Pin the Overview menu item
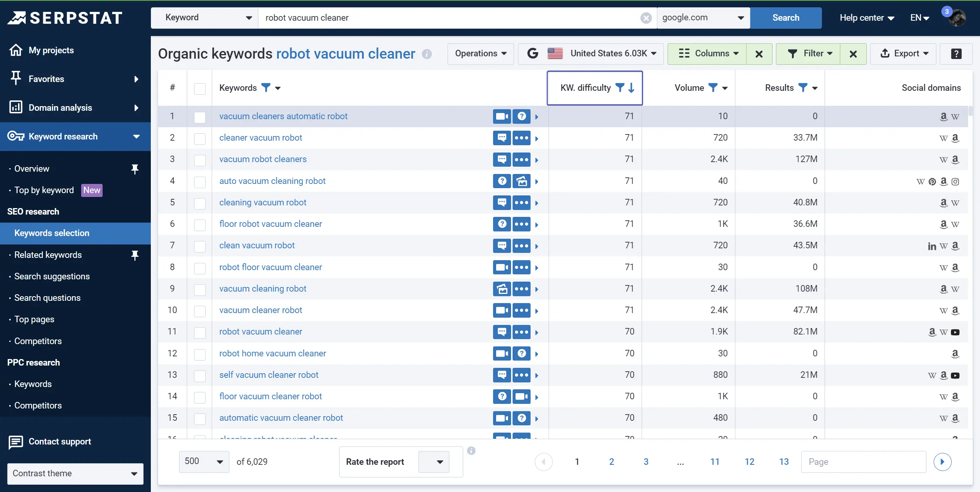The image size is (980, 492). [x=135, y=169]
